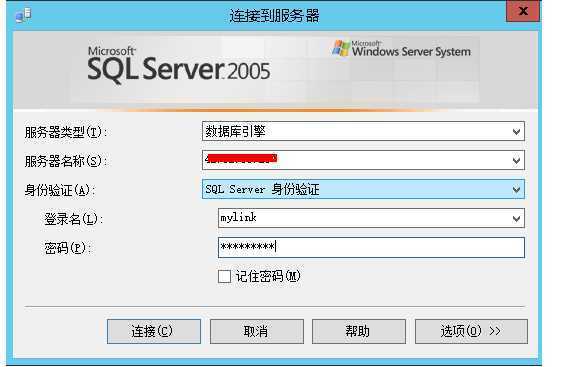This screenshot has width=580, height=367.
Task: Select the SQL Server 身份验证 combo box text
Action: pos(262,189)
